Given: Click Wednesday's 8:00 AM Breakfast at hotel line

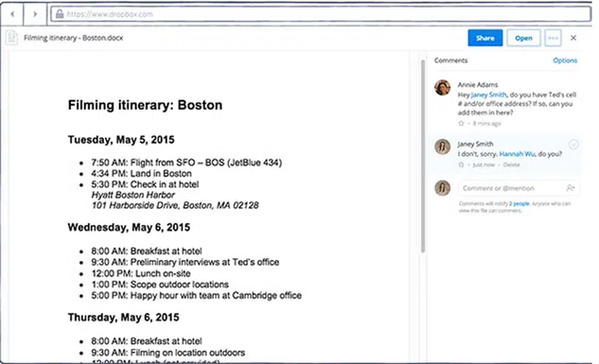Looking at the screenshot, I should (146, 251).
